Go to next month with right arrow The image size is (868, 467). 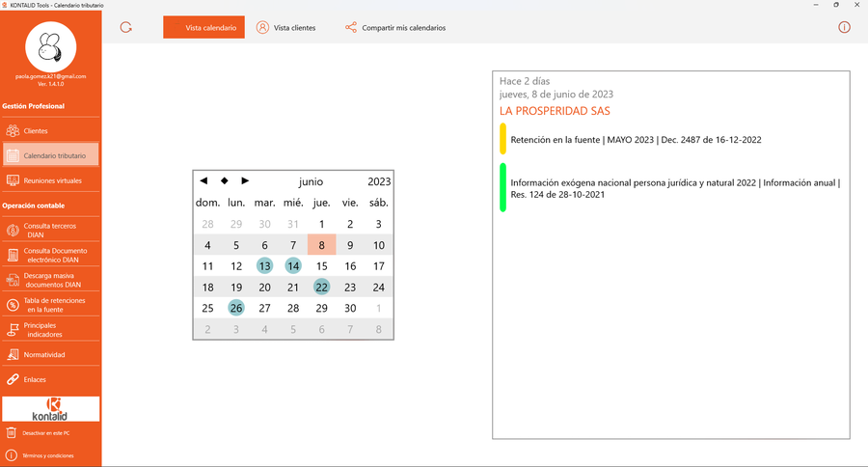tap(245, 180)
